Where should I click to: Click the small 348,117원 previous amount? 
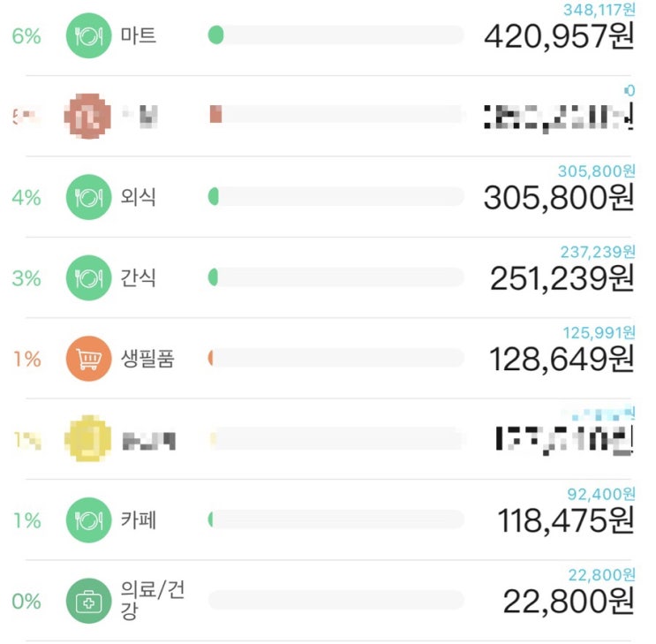pos(599,9)
